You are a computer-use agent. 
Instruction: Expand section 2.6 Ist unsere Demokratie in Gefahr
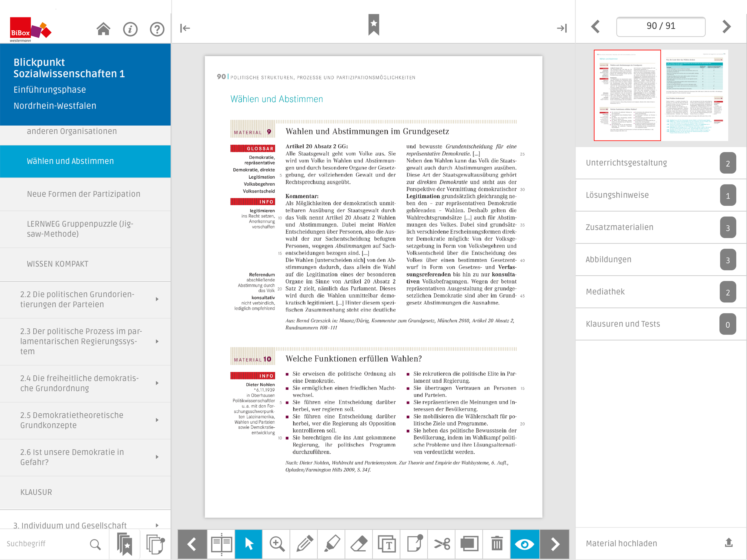(157, 457)
